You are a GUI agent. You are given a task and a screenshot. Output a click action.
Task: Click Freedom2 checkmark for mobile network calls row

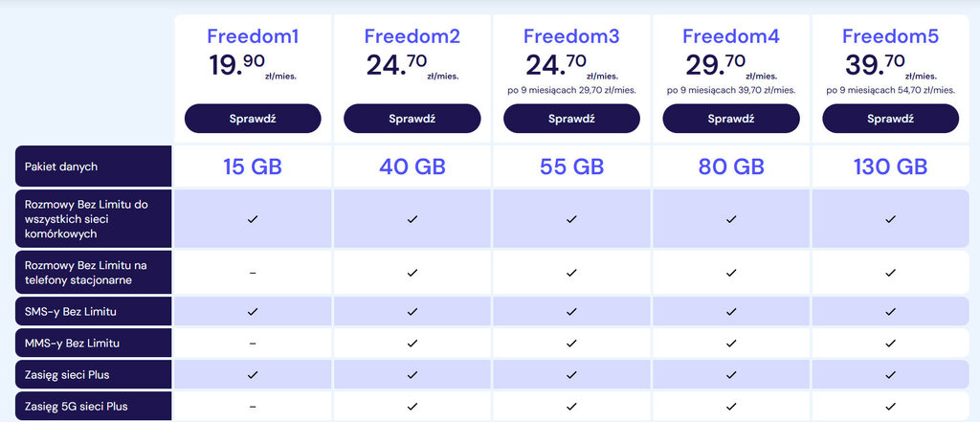(x=412, y=219)
